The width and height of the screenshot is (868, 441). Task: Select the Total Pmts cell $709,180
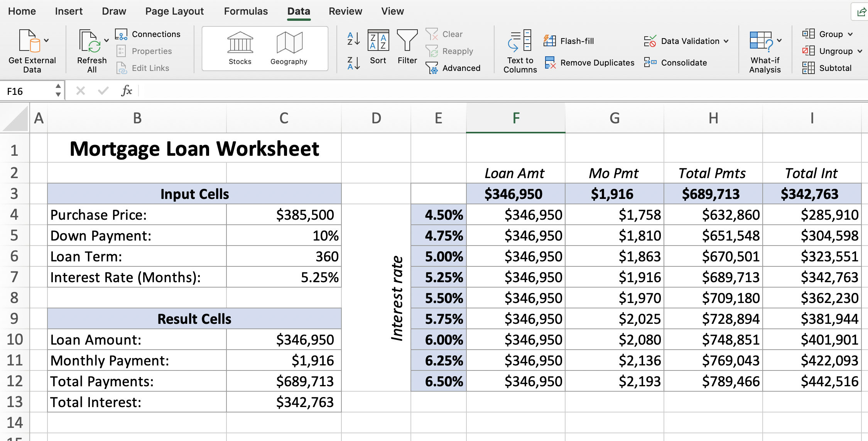tap(713, 298)
